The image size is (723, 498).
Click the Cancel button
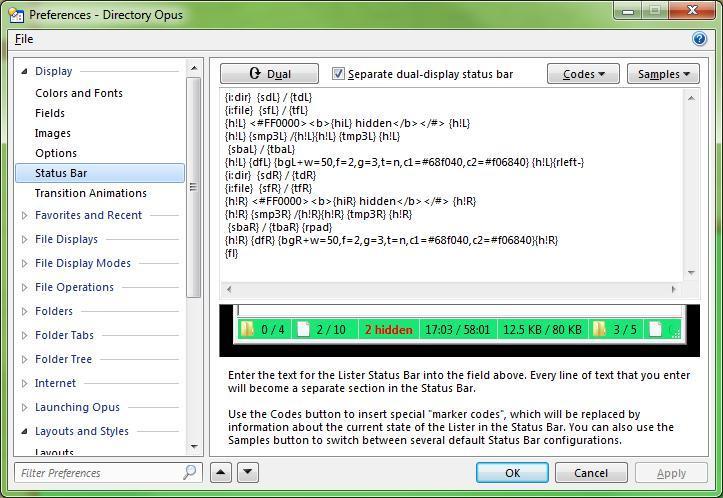[591, 473]
